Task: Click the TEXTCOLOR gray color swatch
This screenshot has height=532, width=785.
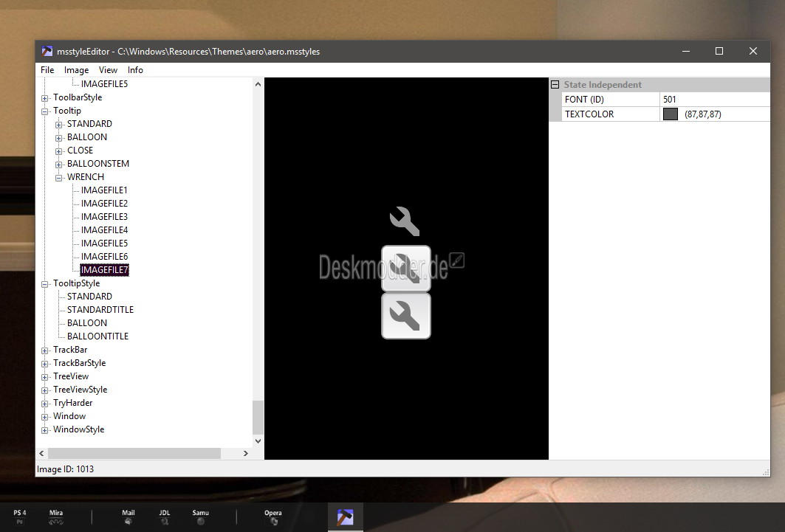Action: coord(671,114)
